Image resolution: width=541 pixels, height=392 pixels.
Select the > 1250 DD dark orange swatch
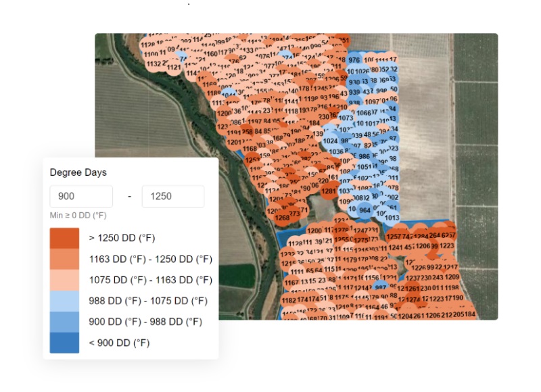coord(64,238)
